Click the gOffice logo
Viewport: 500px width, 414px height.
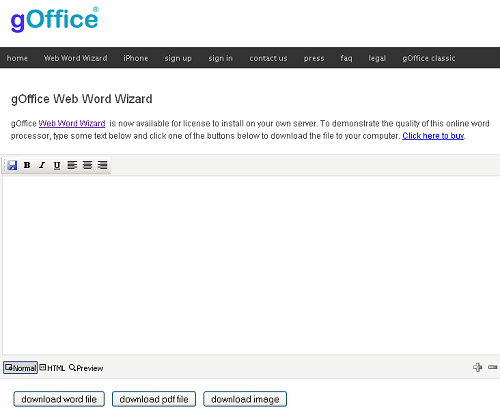[55, 19]
